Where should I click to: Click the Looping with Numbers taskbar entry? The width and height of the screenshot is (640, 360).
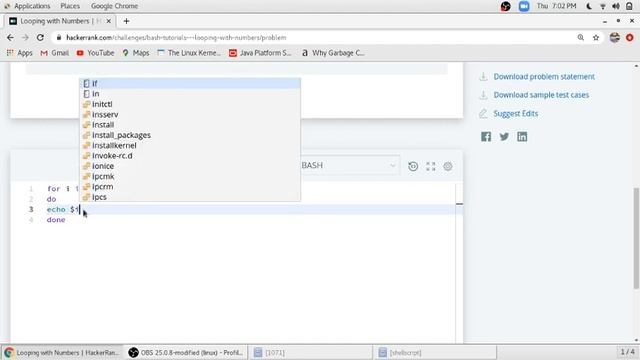(x=62, y=352)
